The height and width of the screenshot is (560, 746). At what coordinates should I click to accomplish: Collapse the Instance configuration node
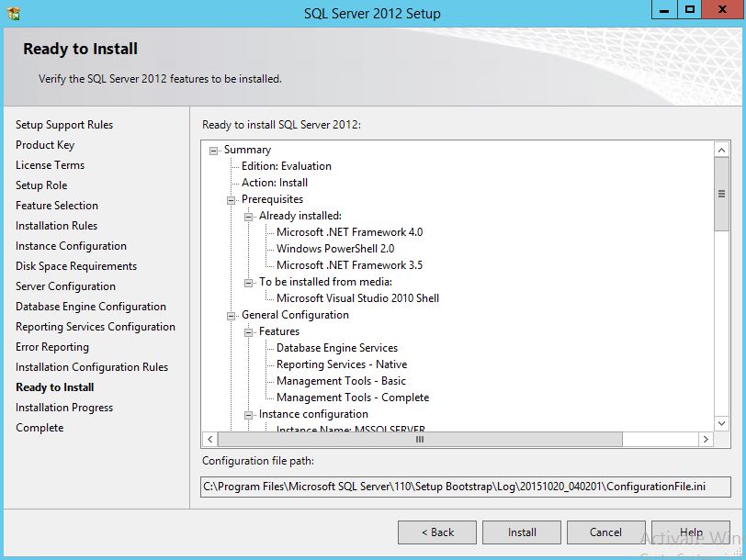pos(249,415)
